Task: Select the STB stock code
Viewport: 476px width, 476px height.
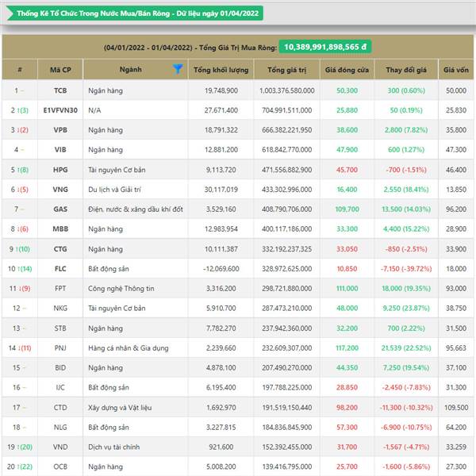Action: click(x=60, y=328)
